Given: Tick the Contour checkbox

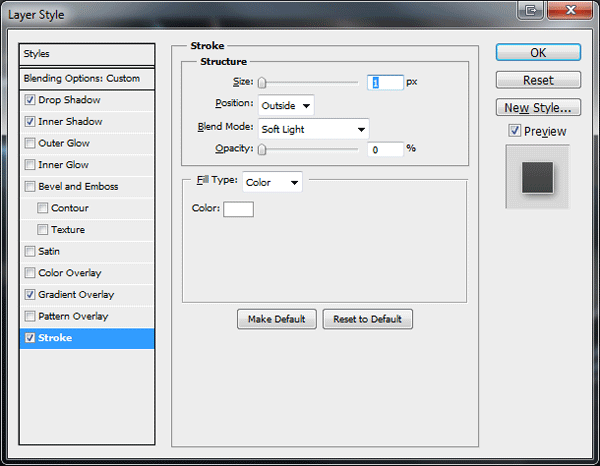Looking at the screenshot, I should (42, 208).
